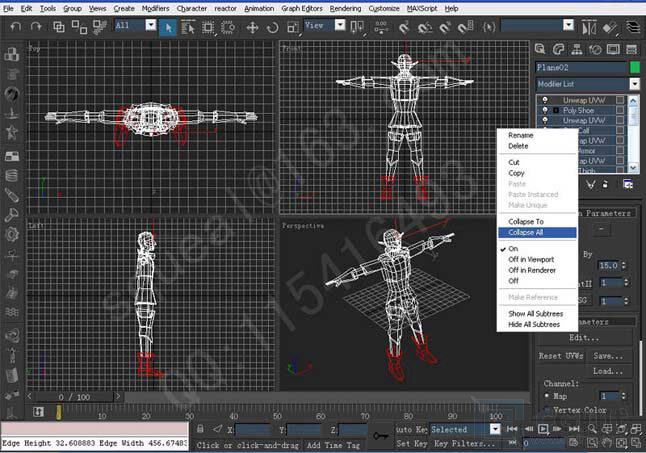Click the Play Animation button
Viewport: 646px width, 453px height.
coord(543,429)
